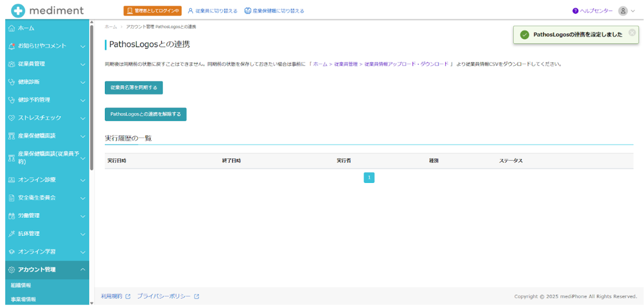Screen dimensions: 644x308
Task: Open the ヘルプセンター question mark icon
Action: (x=575, y=11)
